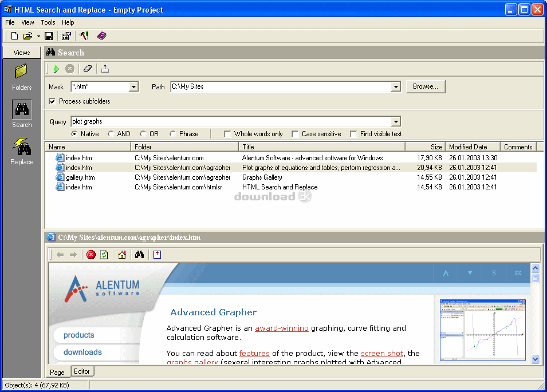Select the Phrase query mode
The image size is (547, 392).
point(172,134)
